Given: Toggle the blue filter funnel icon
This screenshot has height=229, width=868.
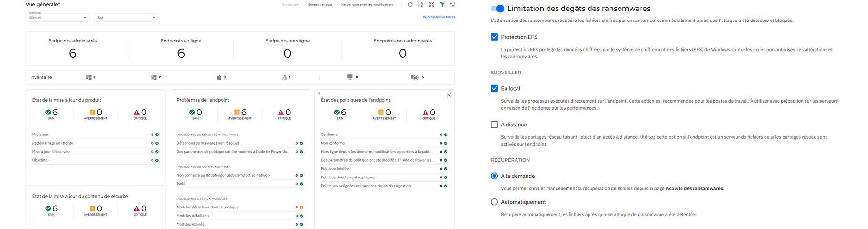Looking at the screenshot, I should pyautogui.click(x=442, y=5).
